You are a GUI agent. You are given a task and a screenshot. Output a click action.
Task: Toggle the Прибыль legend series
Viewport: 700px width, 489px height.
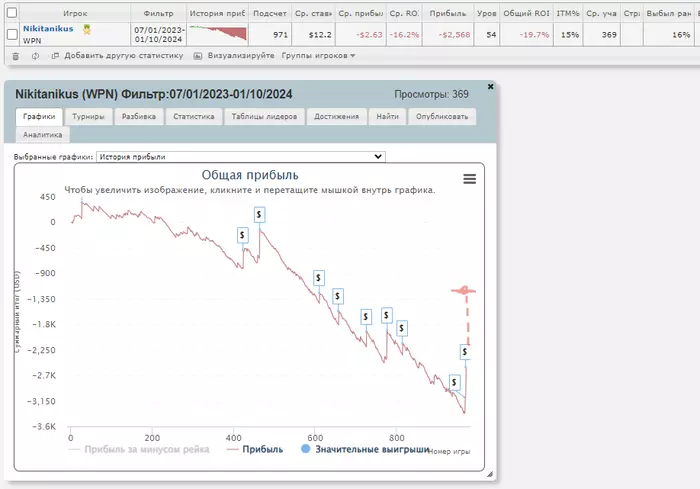pos(255,449)
